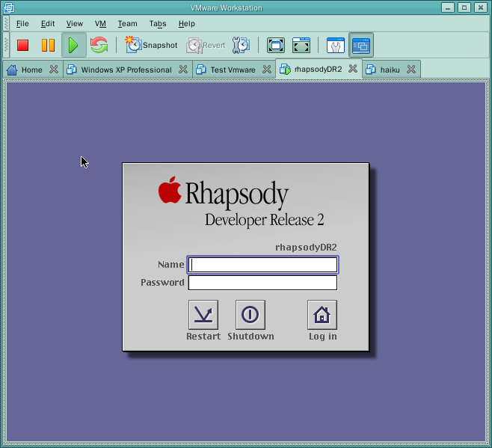Click the Restart button in Rhapsody login
The width and height of the screenshot is (492, 448).
(x=203, y=315)
